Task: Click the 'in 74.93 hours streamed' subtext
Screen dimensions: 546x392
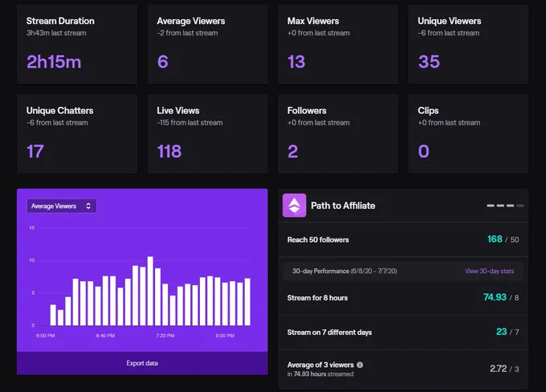Action: pyautogui.click(x=320, y=374)
